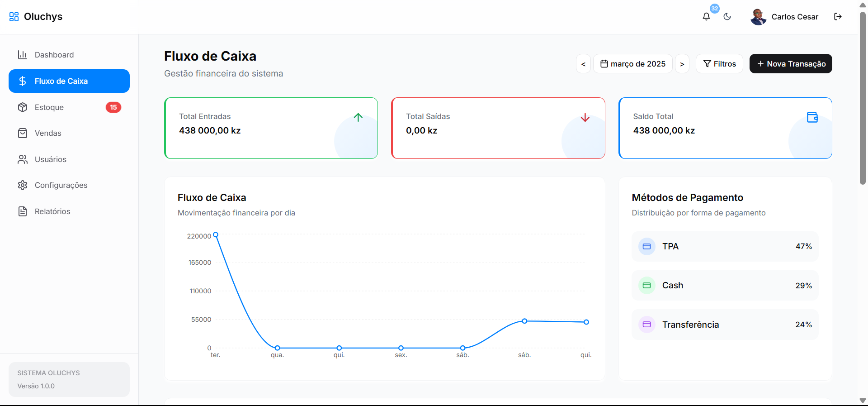Open the março de 2025 date picker

[x=632, y=64]
